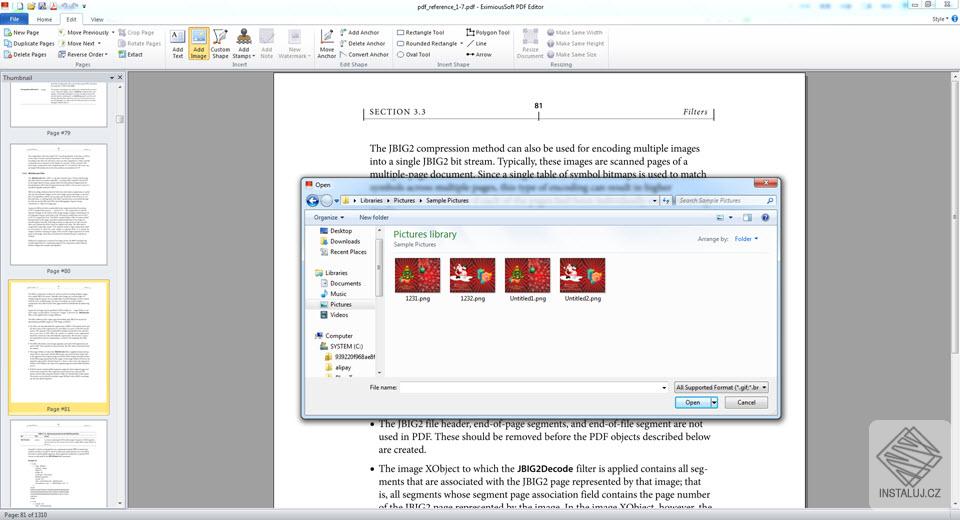Expand the Open button split arrow
The image size is (960, 520).
click(714, 402)
